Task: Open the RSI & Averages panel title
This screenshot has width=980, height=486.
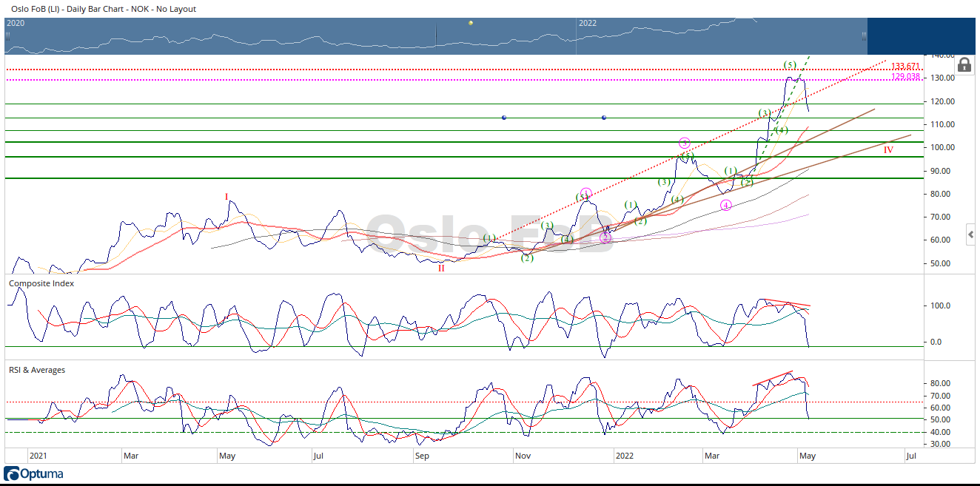Action: [36, 370]
